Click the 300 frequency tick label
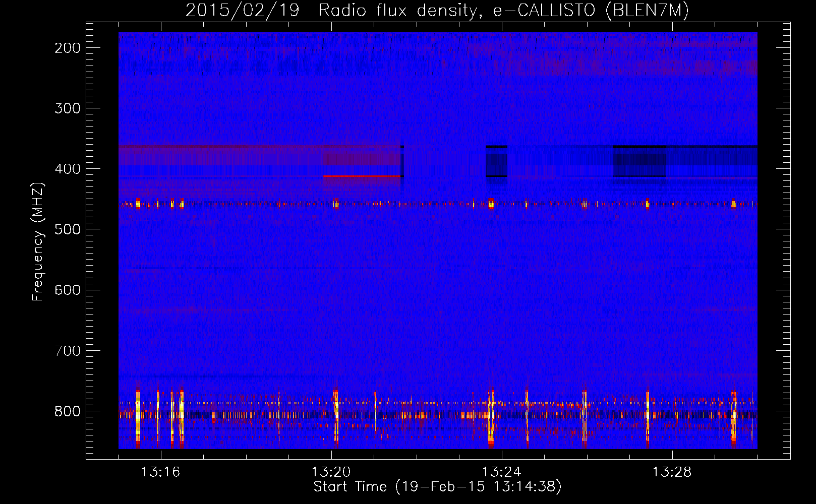Viewport: 816px width, 504px height. coord(68,108)
